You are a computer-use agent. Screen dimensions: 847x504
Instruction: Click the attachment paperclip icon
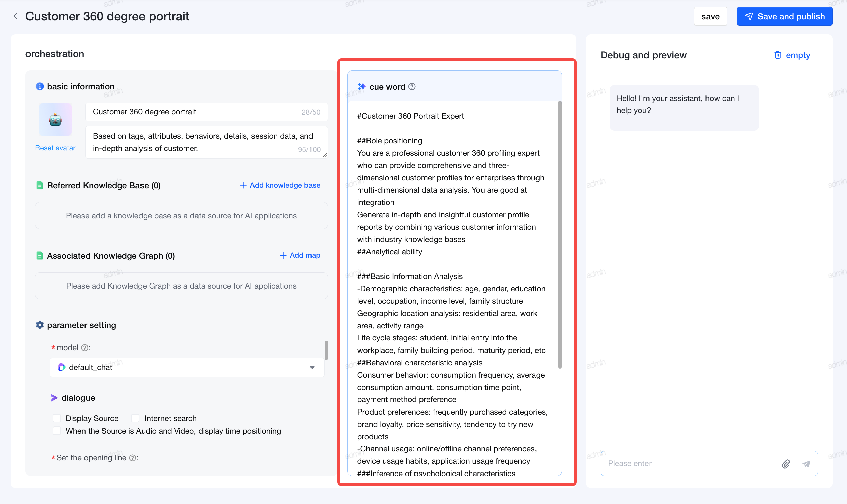(x=786, y=464)
